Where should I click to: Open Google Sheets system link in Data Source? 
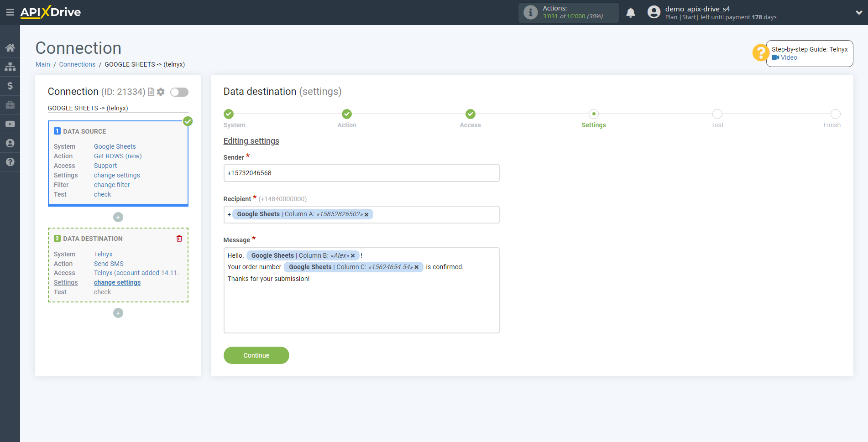click(115, 146)
